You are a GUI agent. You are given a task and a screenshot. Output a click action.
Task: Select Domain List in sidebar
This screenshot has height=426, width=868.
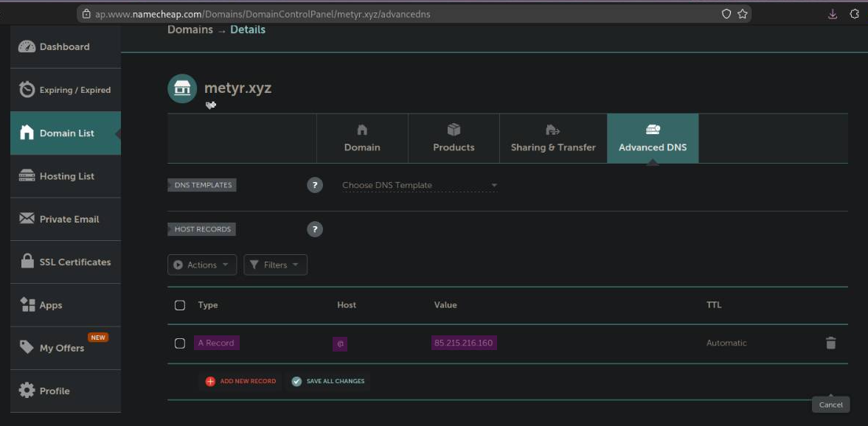point(66,133)
